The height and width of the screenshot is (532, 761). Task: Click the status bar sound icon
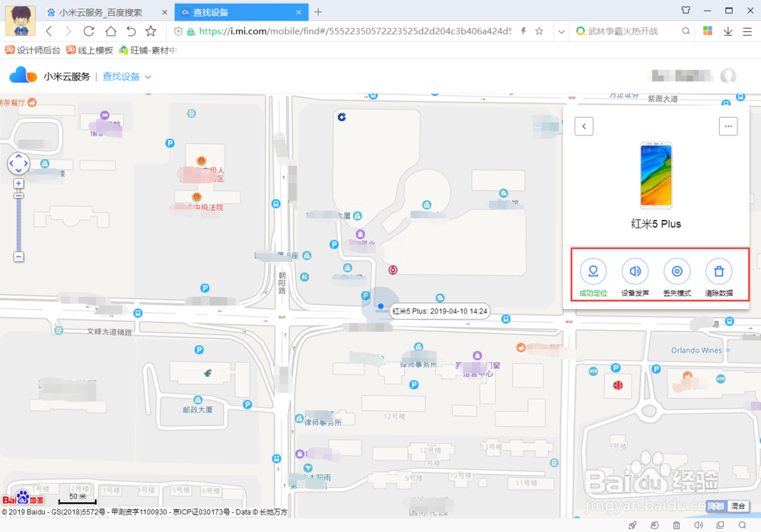(699, 525)
